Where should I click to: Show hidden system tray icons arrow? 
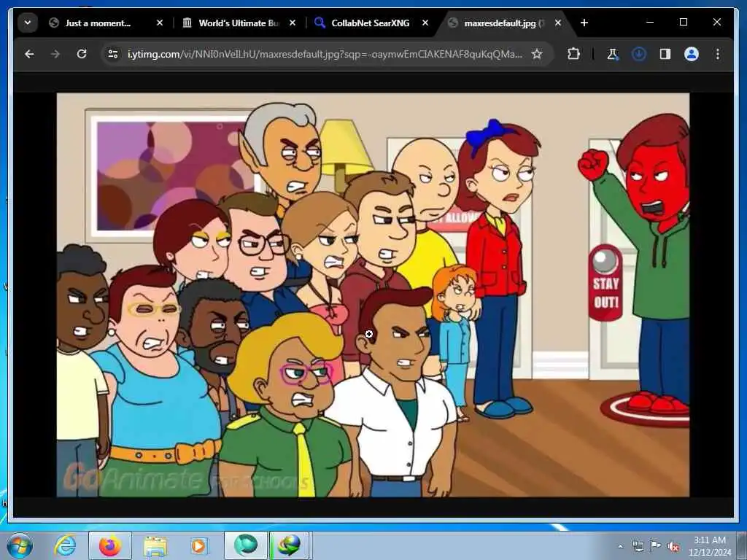click(x=620, y=546)
